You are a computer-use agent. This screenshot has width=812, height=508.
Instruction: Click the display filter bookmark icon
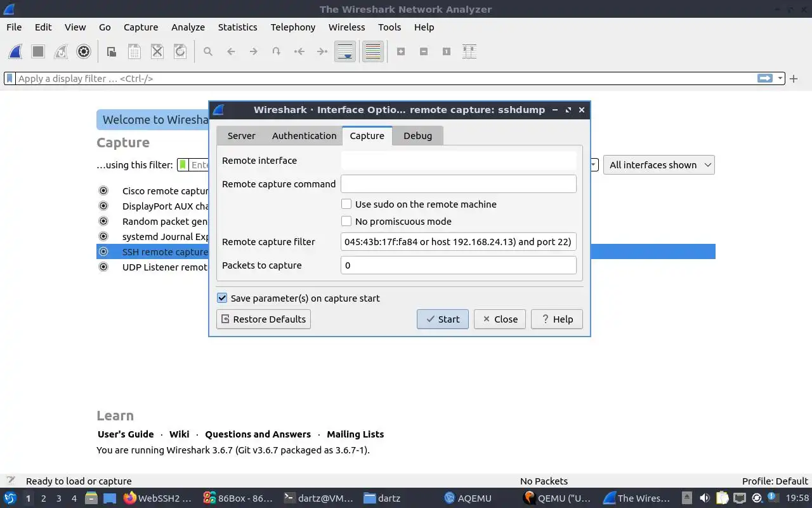coord(10,78)
